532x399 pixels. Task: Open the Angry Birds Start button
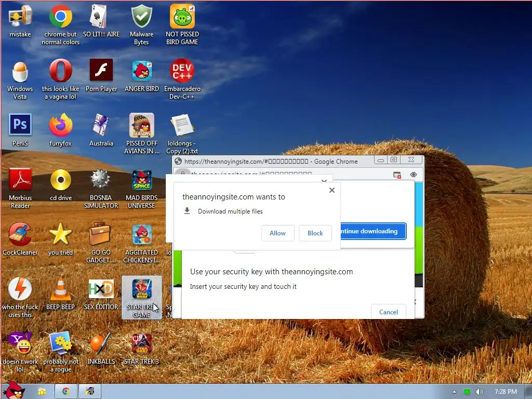14,390
